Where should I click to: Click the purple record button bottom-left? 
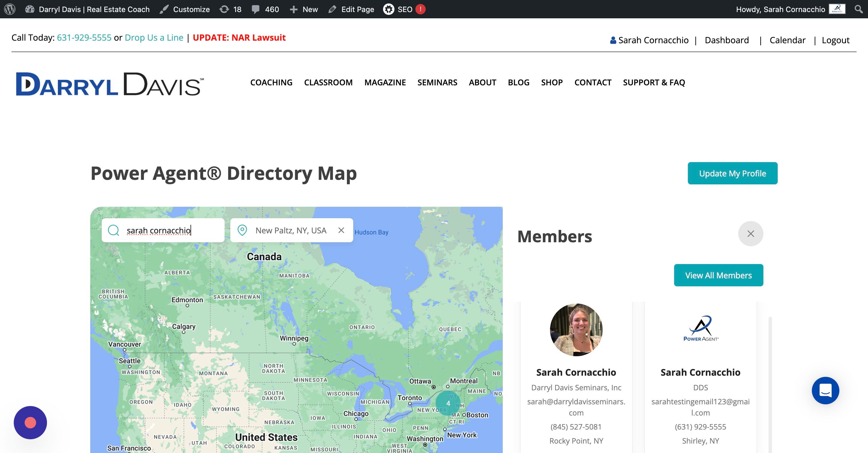[30, 422]
